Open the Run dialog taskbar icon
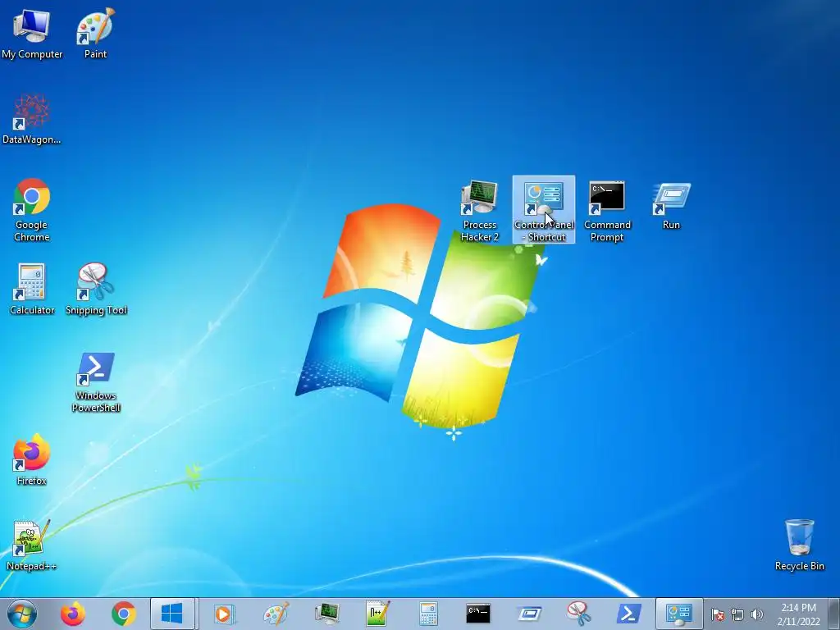This screenshot has width=840, height=630. [x=529, y=614]
